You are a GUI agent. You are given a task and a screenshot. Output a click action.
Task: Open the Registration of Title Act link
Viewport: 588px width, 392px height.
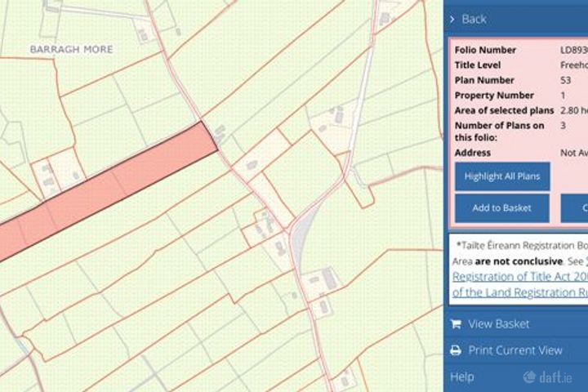coord(520,277)
